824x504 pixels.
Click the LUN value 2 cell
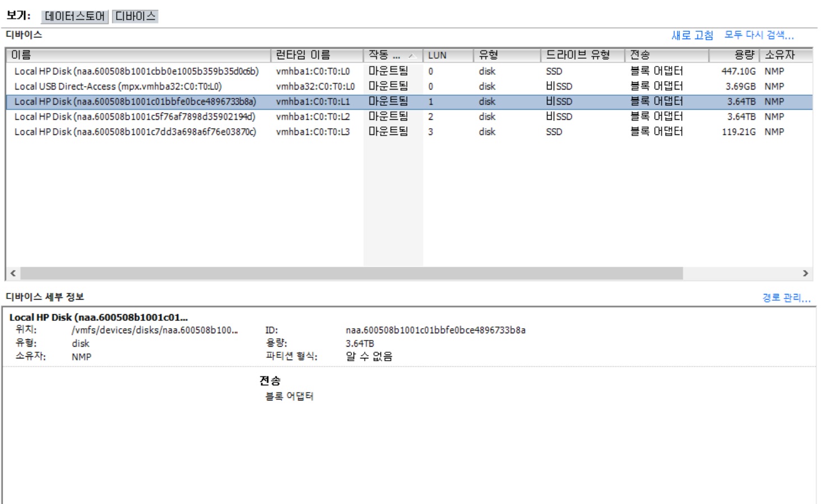click(x=430, y=117)
